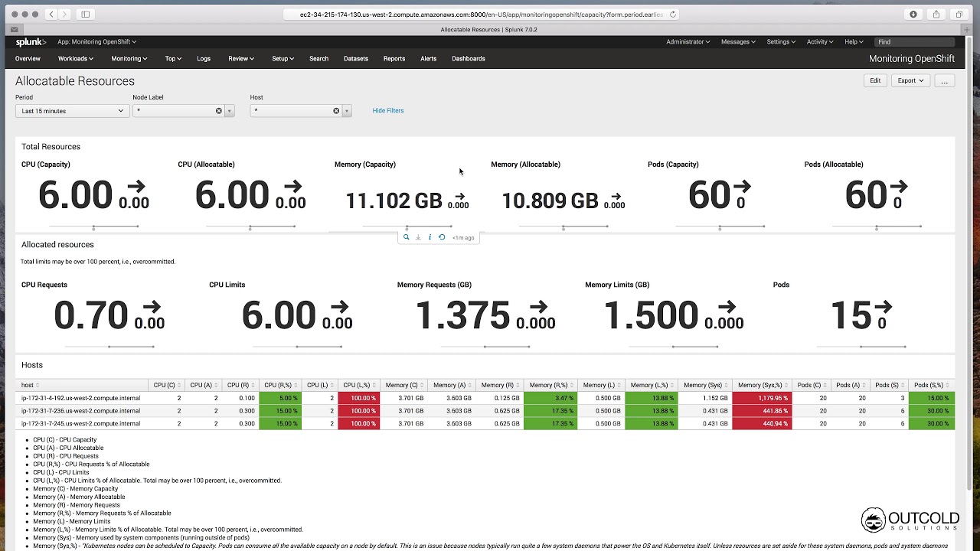Open the Top menu
This screenshot has width=980, height=551.
[173, 59]
